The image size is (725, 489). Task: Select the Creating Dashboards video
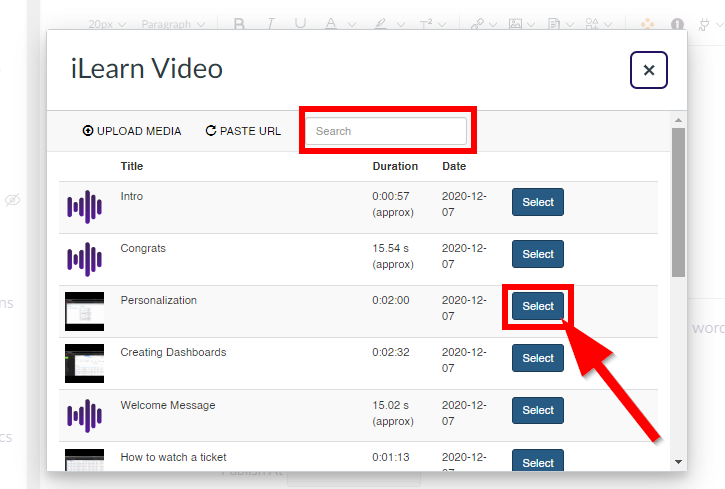coord(538,358)
